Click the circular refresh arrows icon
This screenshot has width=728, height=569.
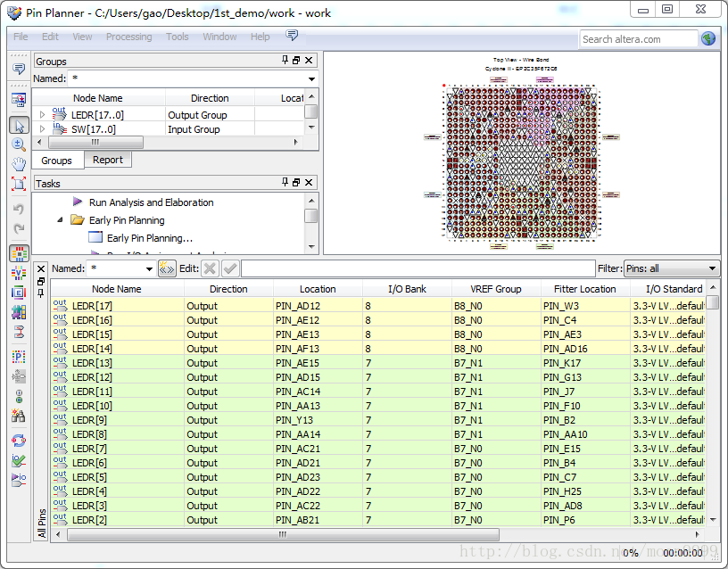(x=19, y=441)
